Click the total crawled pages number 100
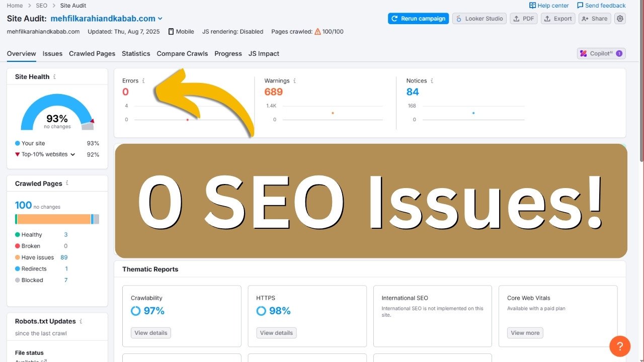Image resolution: width=644 pixels, height=362 pixels. (x=23, y=205)
